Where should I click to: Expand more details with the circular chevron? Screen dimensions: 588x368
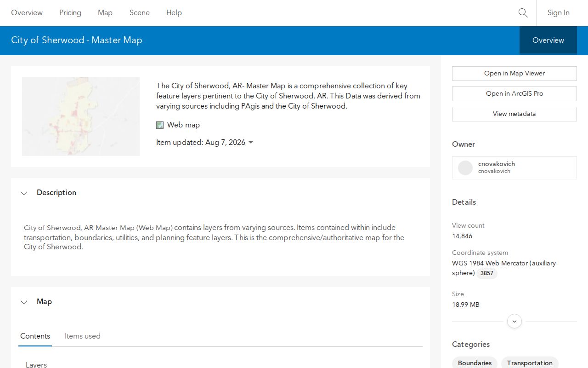point(514,321)
